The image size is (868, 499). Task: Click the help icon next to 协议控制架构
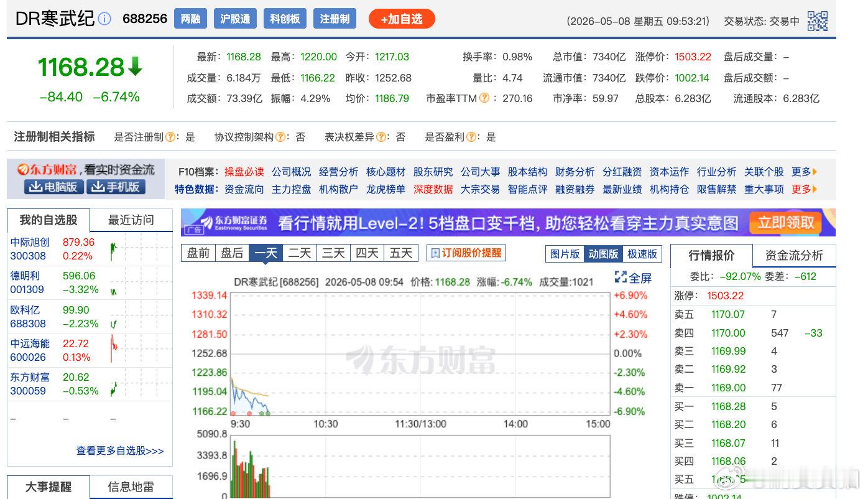coord(280,137)
